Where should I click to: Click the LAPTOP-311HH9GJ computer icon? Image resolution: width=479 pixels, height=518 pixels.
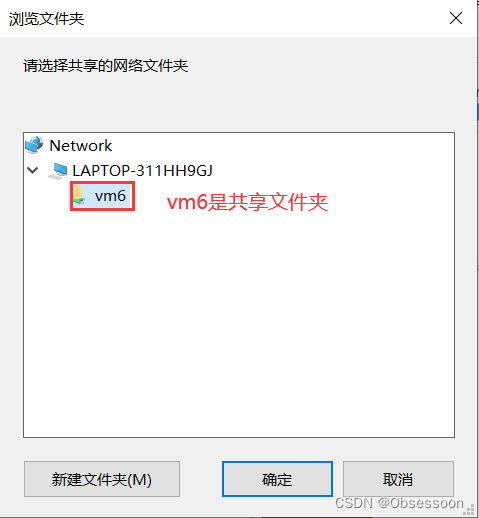[x=58, y=171]
